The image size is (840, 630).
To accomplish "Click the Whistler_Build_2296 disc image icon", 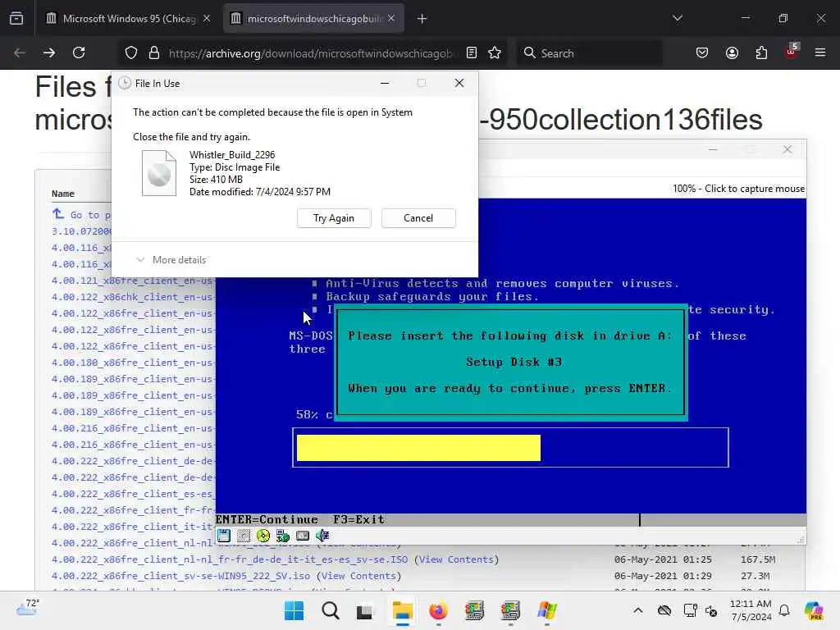I will pos(159,173).
